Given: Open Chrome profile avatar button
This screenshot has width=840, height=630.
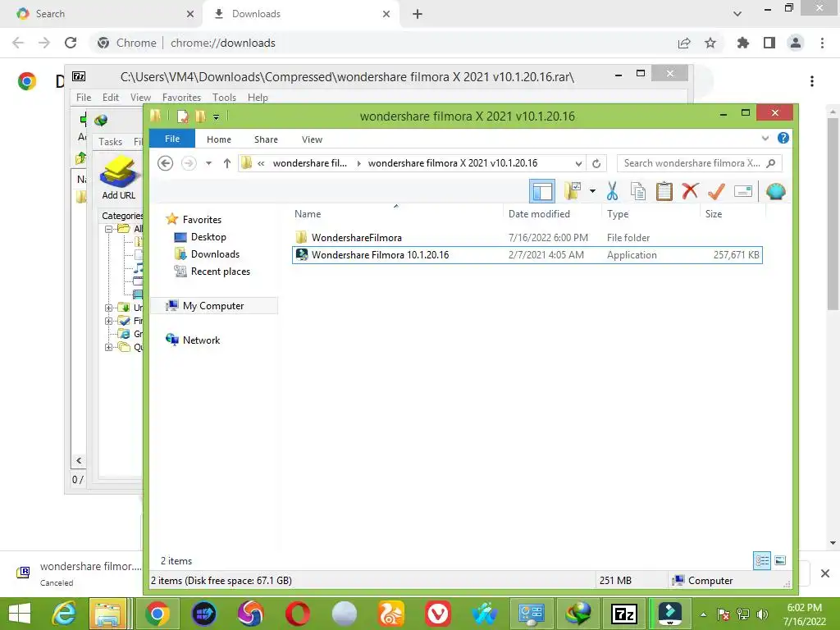Looking at the screenshot, I should [x=796, y=43].
